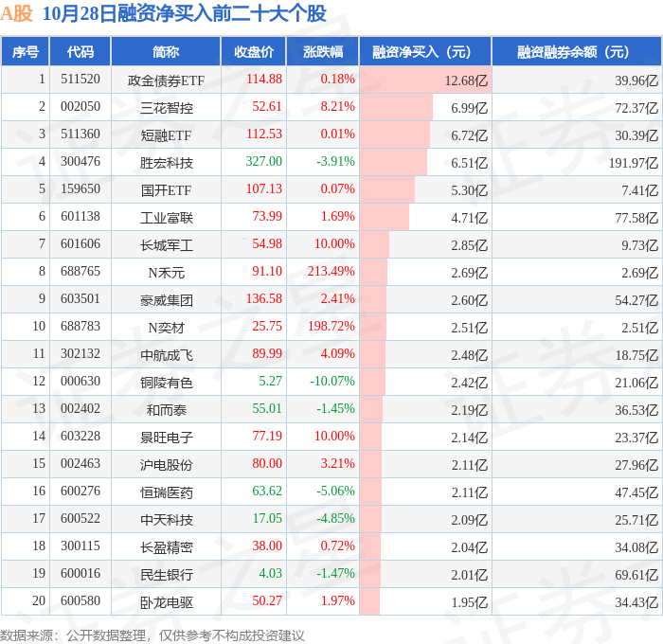Select stock name 民生银行
This screenshot has width=663, height=644.
166,575
